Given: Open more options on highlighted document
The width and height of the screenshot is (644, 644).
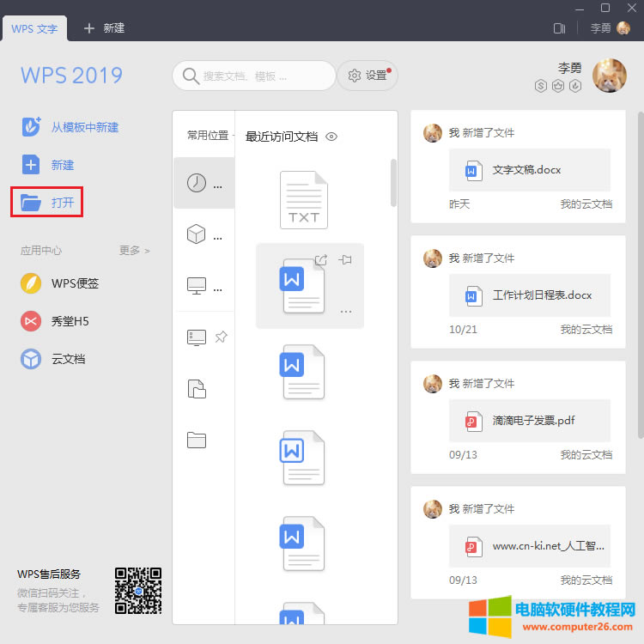Looking at the screenshot, I should tap(346, 312).
